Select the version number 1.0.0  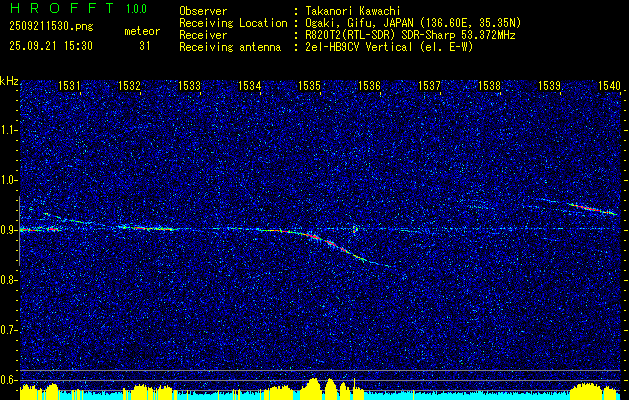[x=136, y=8]
